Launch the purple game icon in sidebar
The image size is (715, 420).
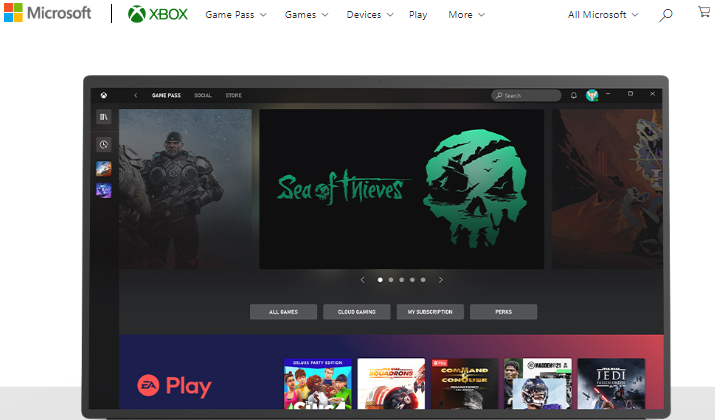pyautogui.click(x=104, y=190)
